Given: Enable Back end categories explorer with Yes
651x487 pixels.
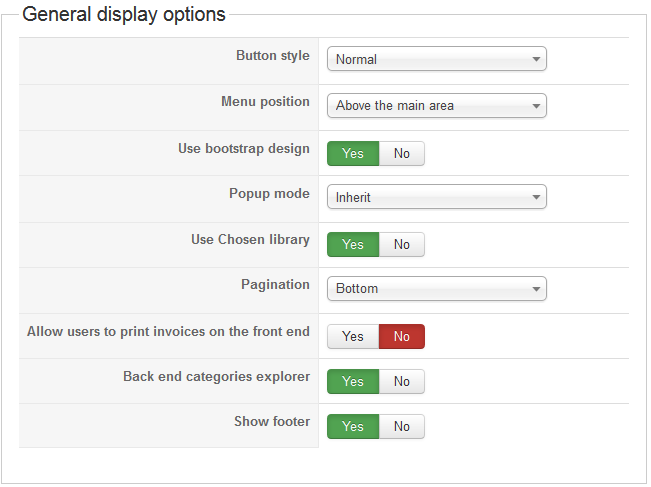Looking at the screenshot, I should (x=353, y=381).
